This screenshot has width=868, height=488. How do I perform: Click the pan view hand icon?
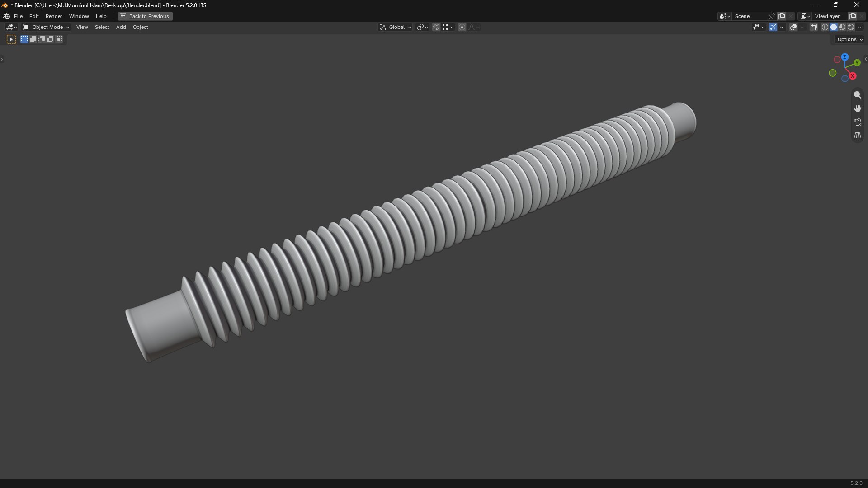click(857, 108)
